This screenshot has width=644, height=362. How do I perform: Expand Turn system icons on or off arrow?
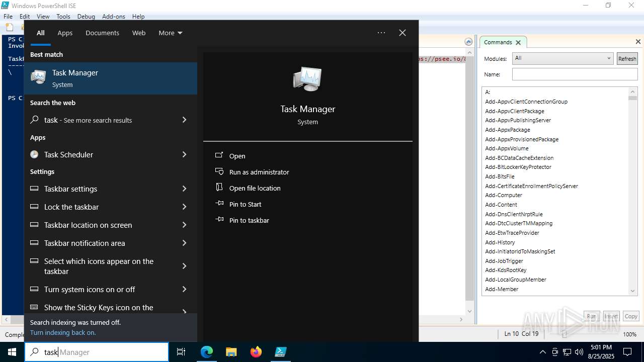[x=184, y=289]
